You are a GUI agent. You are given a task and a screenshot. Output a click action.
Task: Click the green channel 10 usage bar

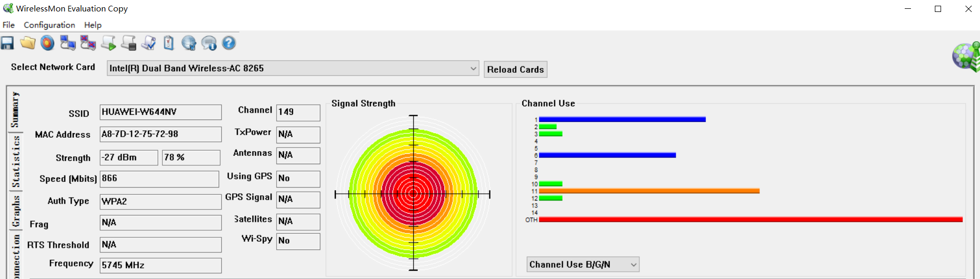coord(551,184)
